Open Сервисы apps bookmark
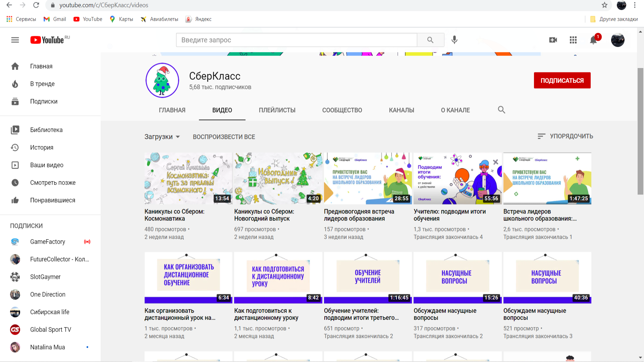This screenshot has width=644, height=362. coord(21,19)
